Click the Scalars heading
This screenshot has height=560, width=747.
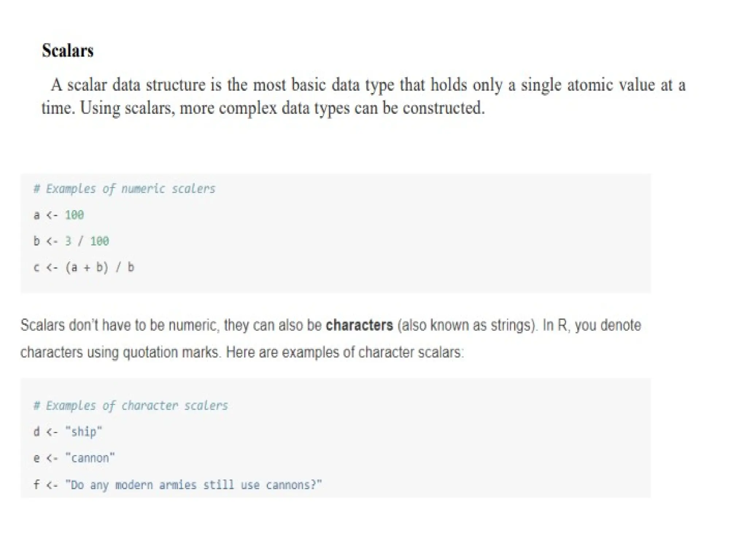[x=68, y=51]
